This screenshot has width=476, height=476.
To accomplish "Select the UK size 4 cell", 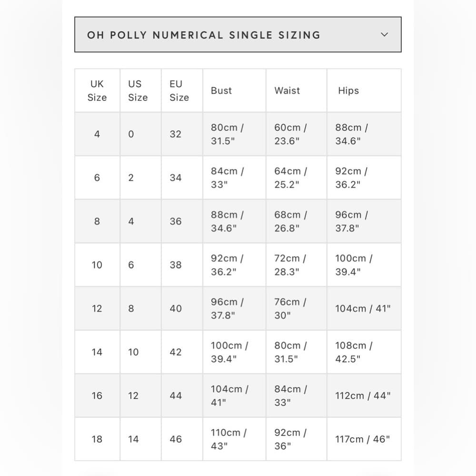I will pos(97,134).
